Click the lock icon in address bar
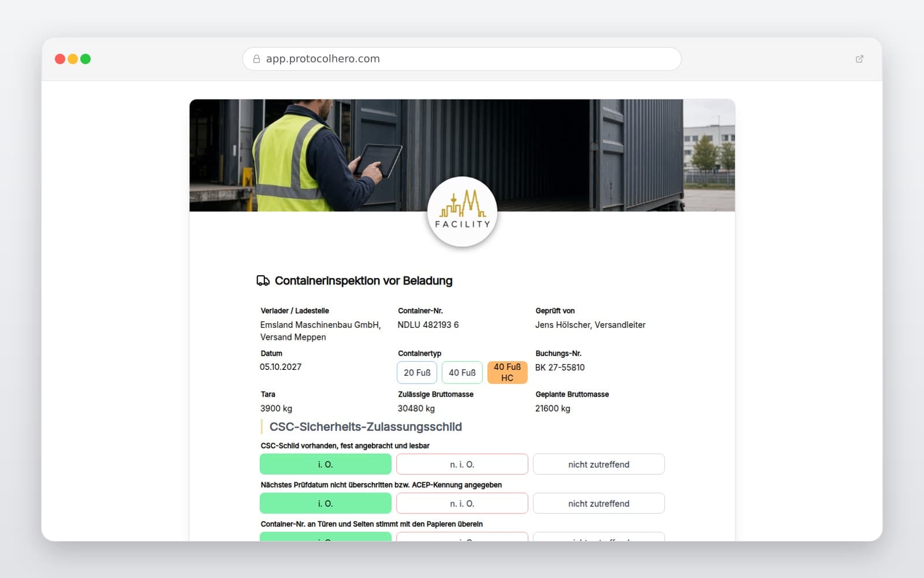 [x=256, y=59]
